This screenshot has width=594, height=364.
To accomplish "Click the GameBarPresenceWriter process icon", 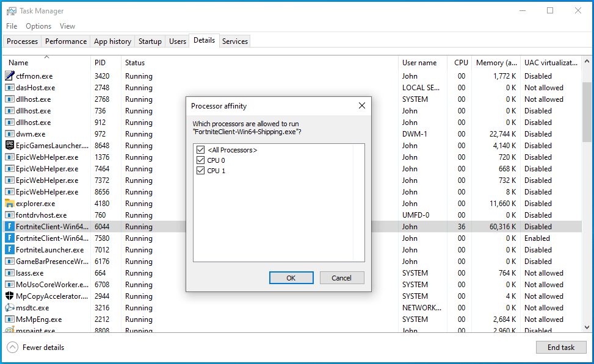I will (x=10, y=262).
